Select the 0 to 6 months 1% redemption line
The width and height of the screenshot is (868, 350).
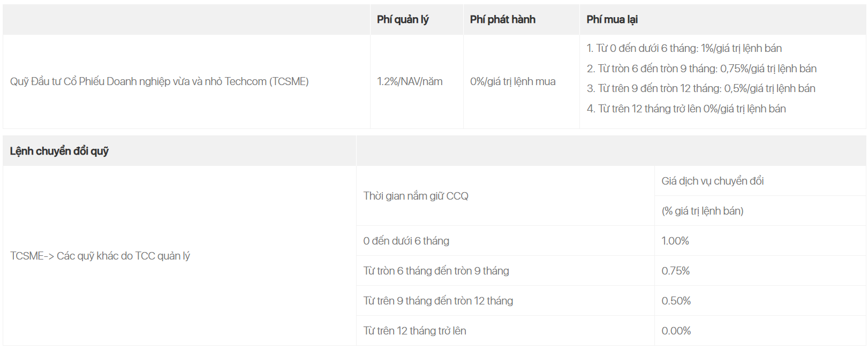[x=684, y=48]
